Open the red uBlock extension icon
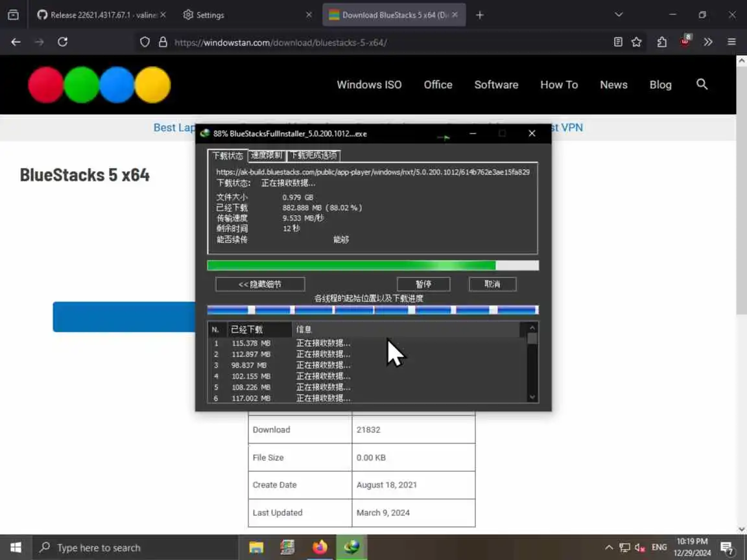 [x=685, y=41]
